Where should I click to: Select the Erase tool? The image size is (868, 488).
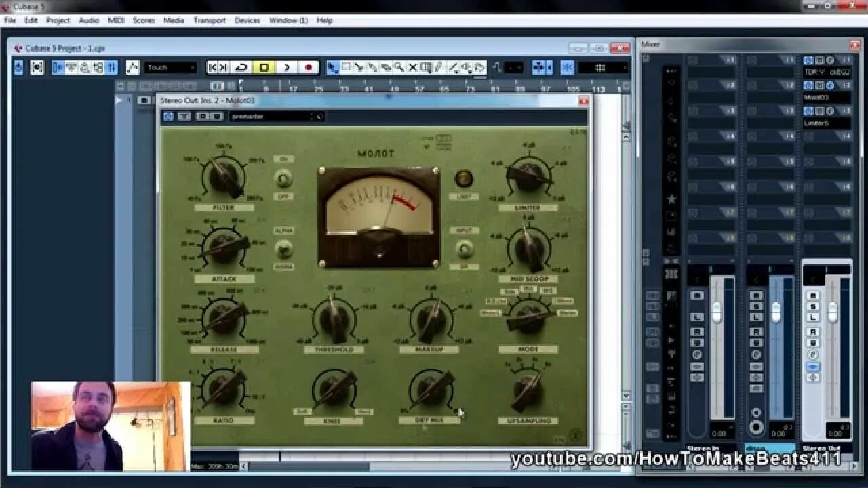point(386,67)
